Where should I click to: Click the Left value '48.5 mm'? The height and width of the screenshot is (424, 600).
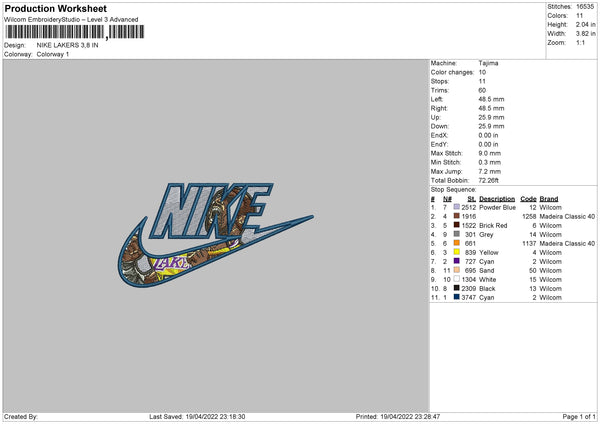click(x=491, y=99)
